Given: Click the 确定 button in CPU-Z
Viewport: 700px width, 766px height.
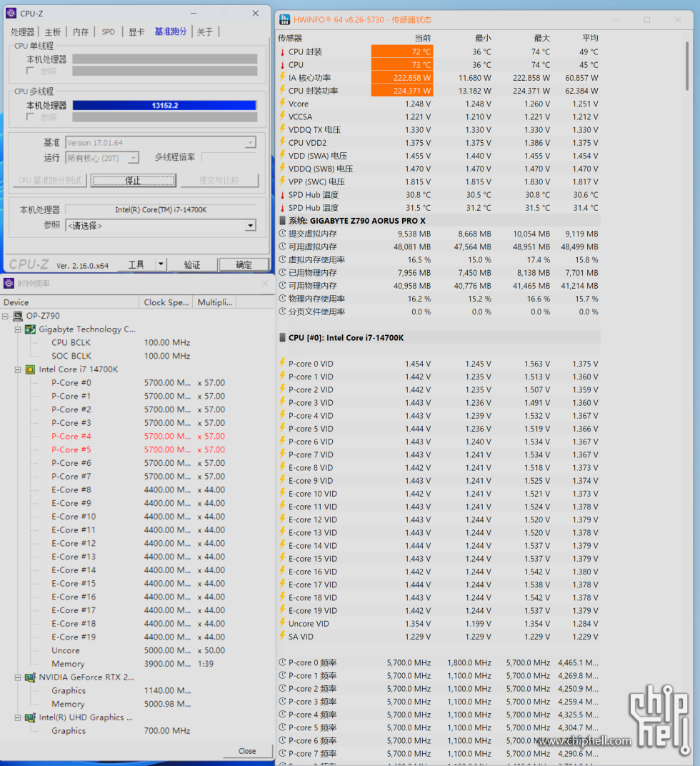Looking at the screenshot, I should click(x=244, y=265).
